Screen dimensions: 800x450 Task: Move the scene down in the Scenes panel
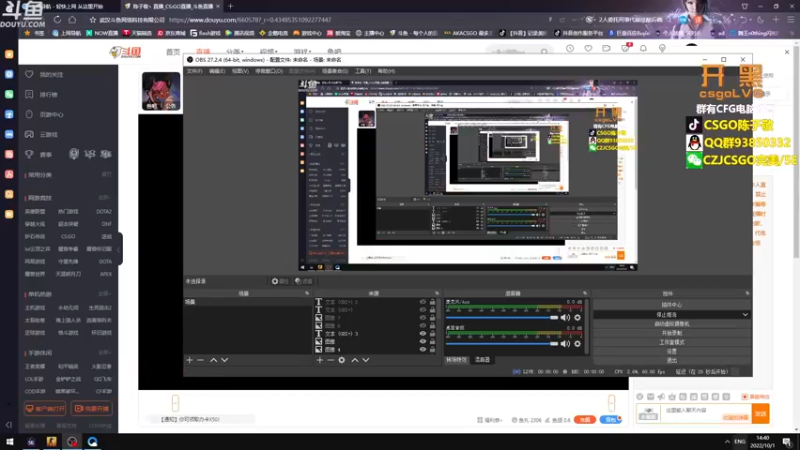pos(224,360)
